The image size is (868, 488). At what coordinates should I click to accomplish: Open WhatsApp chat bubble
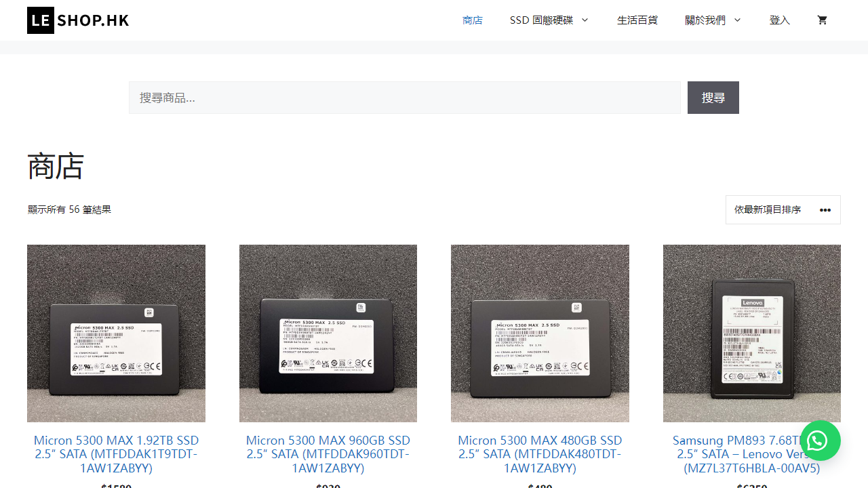(x=820, y=441)
